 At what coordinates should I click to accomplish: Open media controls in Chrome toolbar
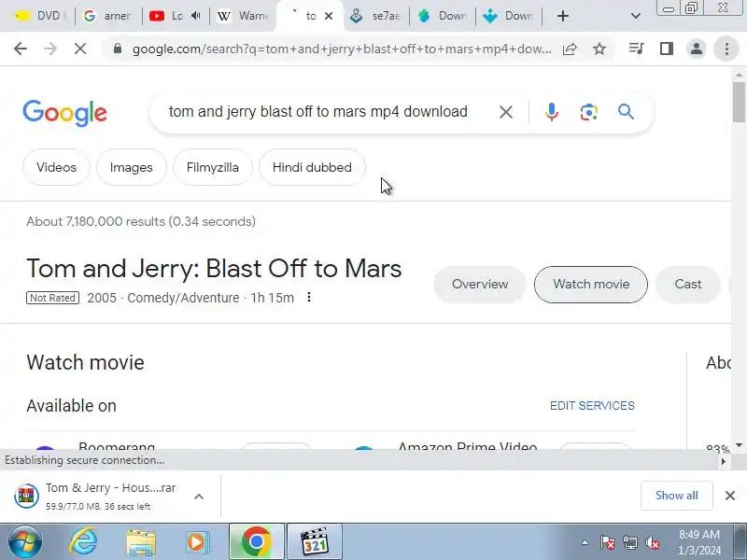coord(637,49)
